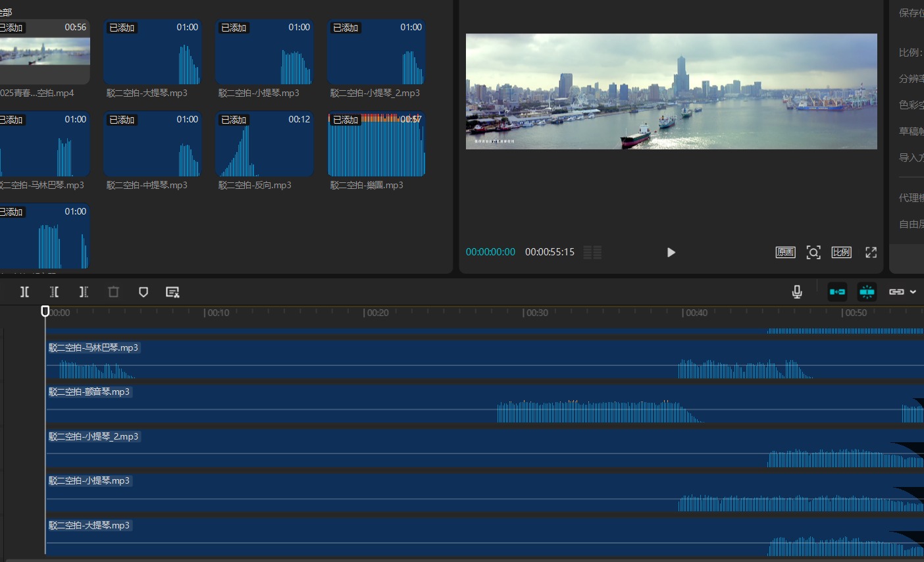The height and width of the screenshot is (562, 924).
Task: Select the 马林巴琴.mp3 clip on the timeline
Action: tap(484, 359)
